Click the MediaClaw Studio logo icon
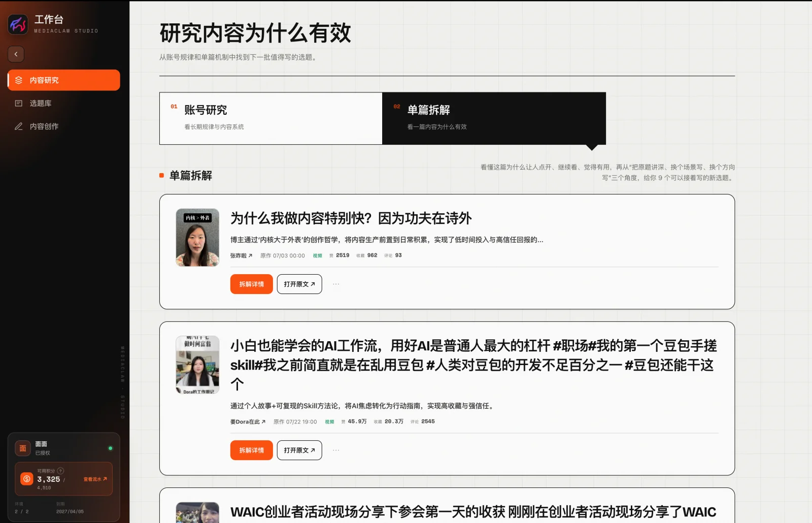Screen dimensions: 812x523 [18, 24]
